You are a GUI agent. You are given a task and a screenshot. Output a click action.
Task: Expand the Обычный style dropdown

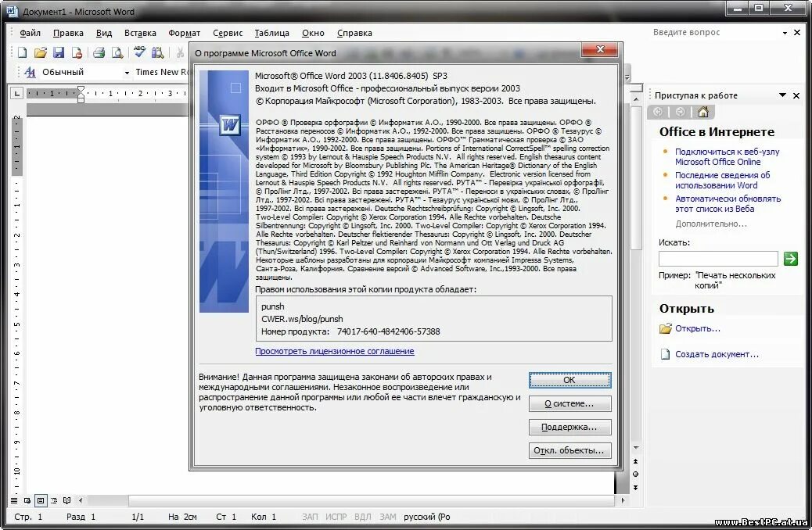pos(127,73)
